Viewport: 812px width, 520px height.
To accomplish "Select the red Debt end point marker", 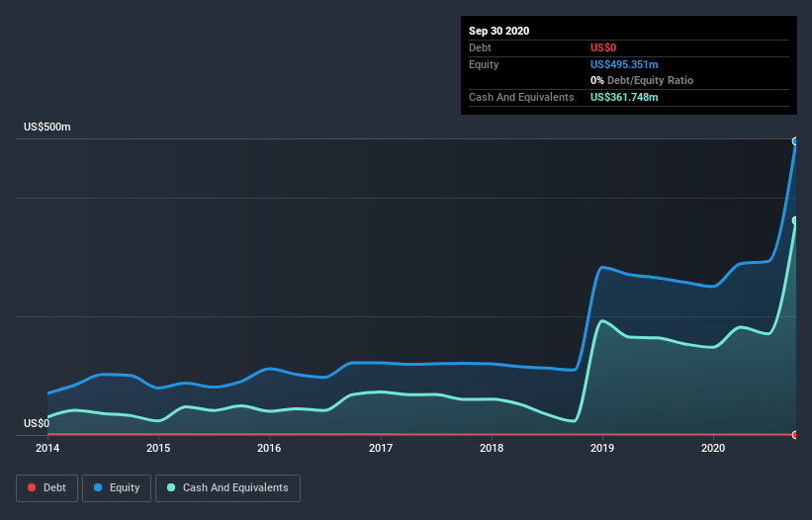I will tap(795, 435).
